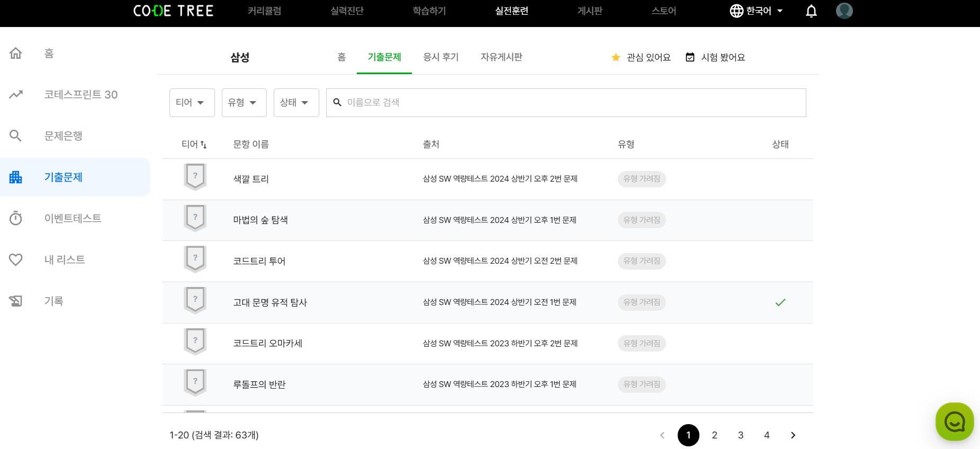980x449 pixels.
Task: Open the 고대 문명 유적 탐사 problem
Action: tap(270, 302)
